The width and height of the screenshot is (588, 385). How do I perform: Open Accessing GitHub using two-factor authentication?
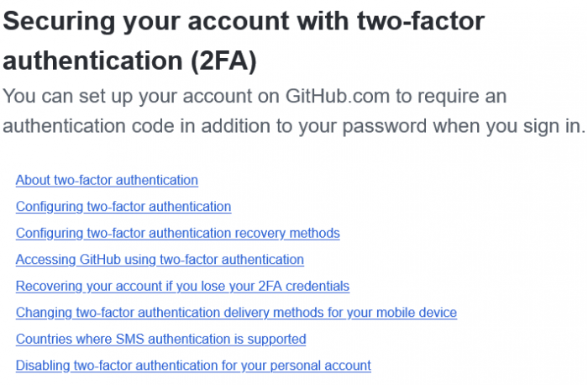[160, 260]
